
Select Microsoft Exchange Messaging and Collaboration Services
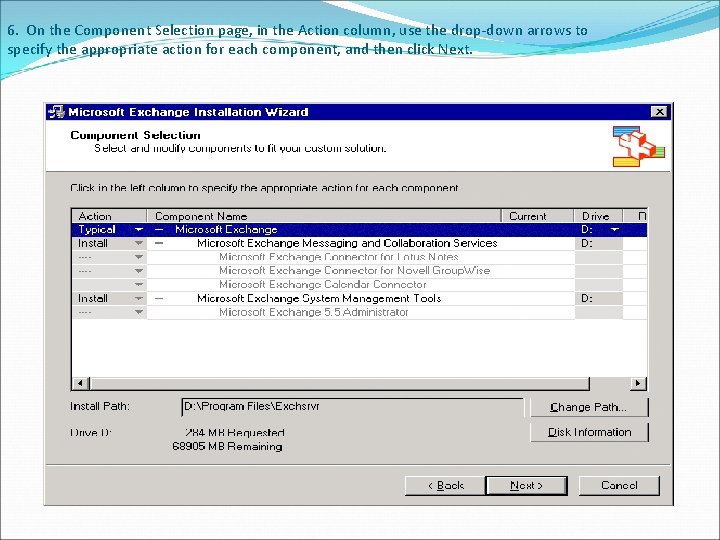pos(347,243)
